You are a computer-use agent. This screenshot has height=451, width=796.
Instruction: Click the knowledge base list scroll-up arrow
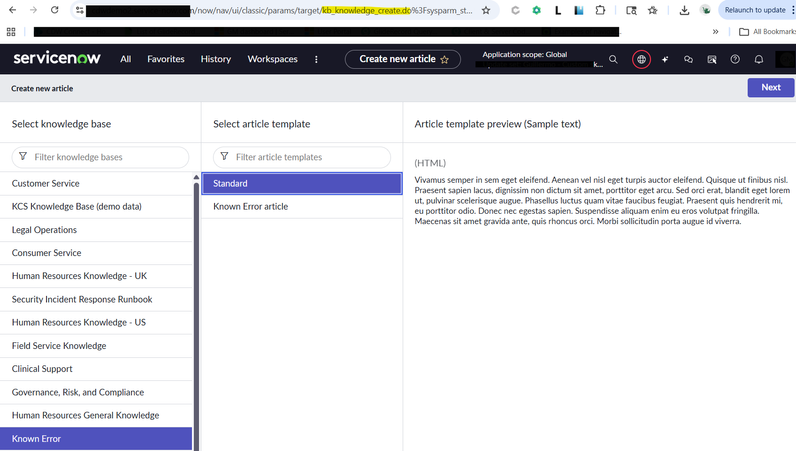(x=196, y=177)
